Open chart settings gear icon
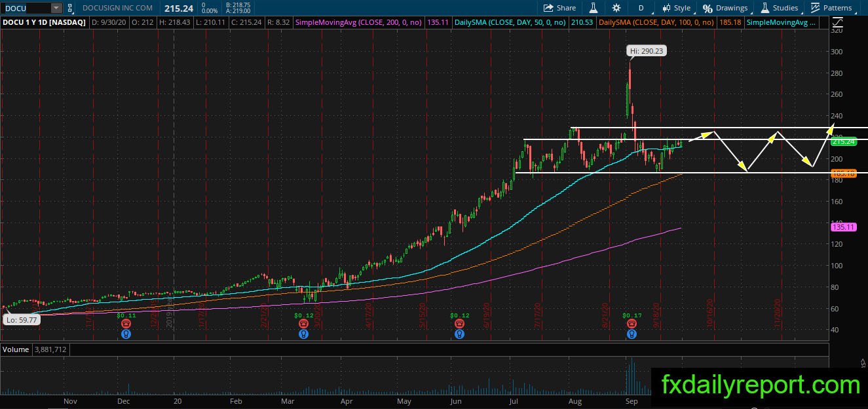 point(616,8)
